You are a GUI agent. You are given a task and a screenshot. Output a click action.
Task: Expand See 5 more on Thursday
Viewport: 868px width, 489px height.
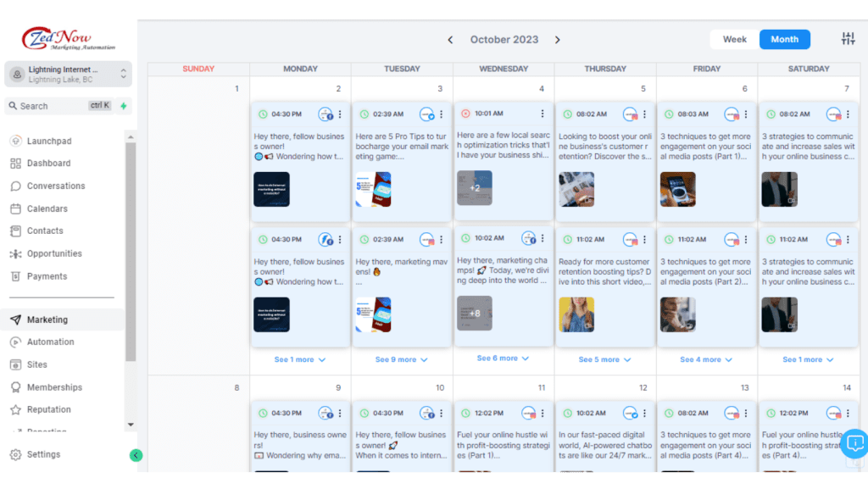tap(604, 359)
